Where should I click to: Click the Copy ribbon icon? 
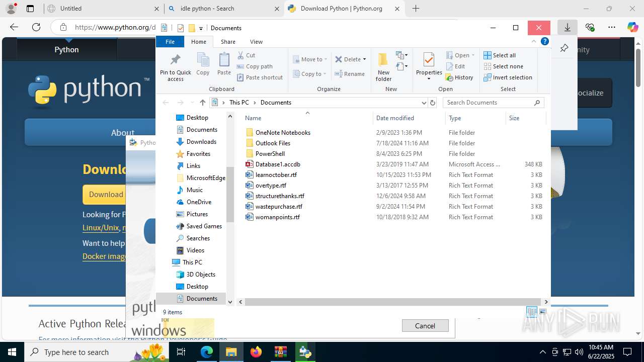pos(203,64)
